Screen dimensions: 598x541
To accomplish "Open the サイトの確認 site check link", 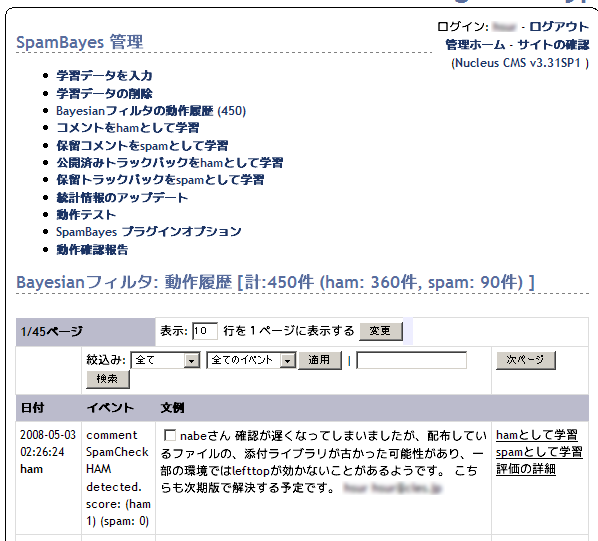I will 553,45.
